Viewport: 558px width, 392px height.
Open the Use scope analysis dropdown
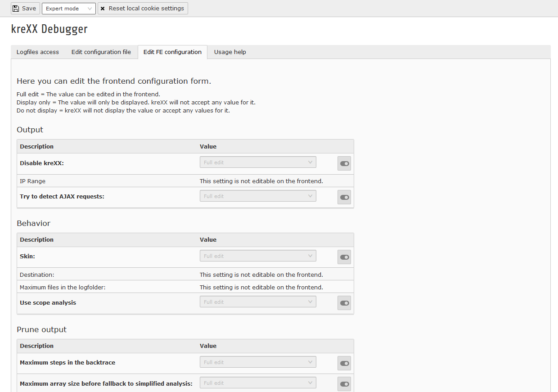coord(258,302)
